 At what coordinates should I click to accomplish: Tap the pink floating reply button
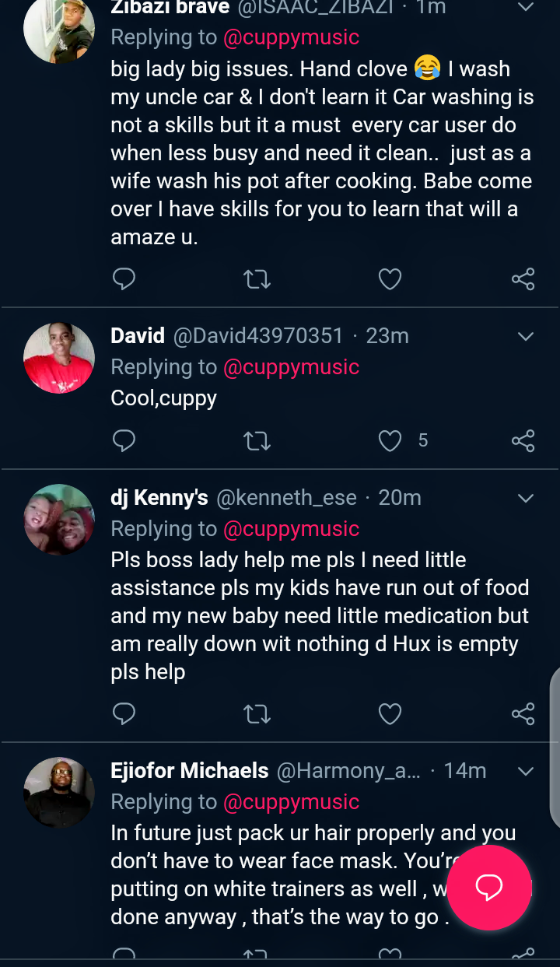(x=488, y=887)
